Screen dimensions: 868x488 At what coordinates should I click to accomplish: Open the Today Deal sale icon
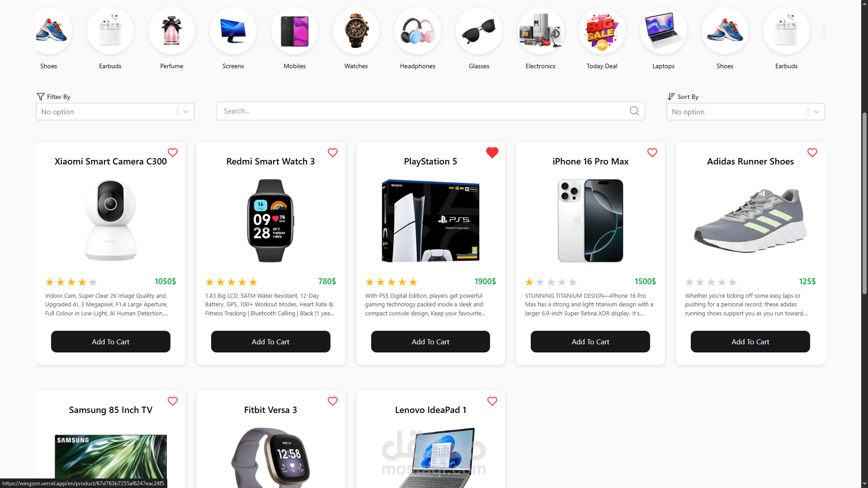602,31
